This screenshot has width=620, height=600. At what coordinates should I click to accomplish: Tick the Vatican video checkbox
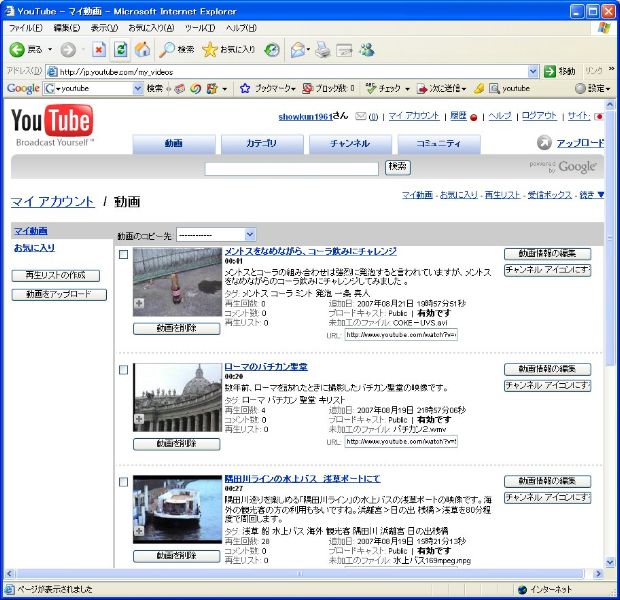pos(123,370)
